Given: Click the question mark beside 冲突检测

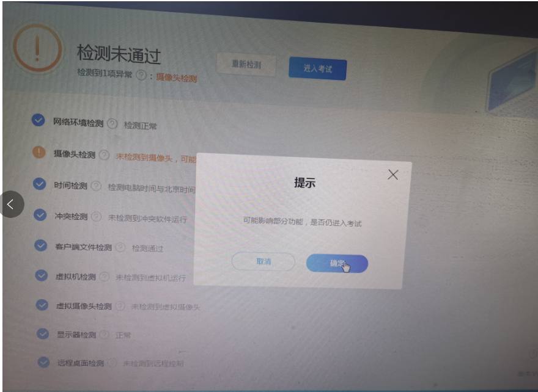Looking at the screenshot, I should pos(97,217).
